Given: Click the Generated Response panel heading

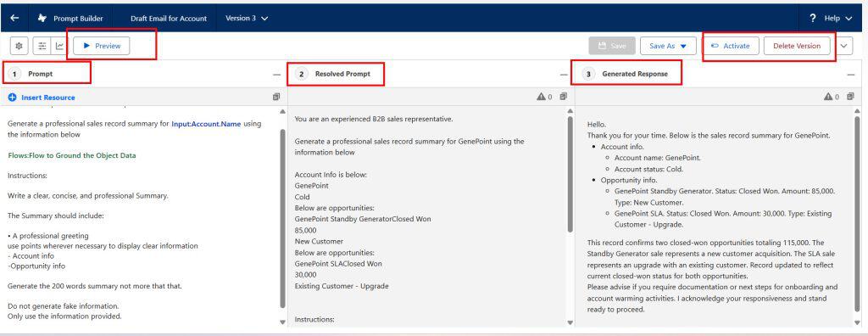Looking at the screenshot, I should coord(635,74).
